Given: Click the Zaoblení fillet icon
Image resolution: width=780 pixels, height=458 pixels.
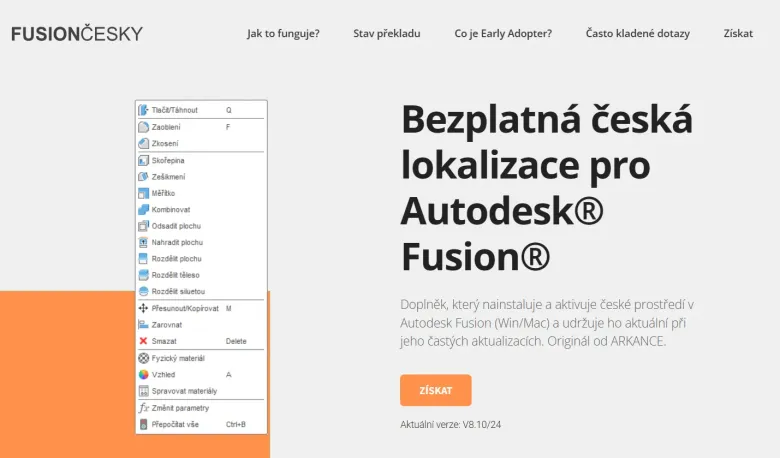Looking at the screenshot, I should point(143,127).
